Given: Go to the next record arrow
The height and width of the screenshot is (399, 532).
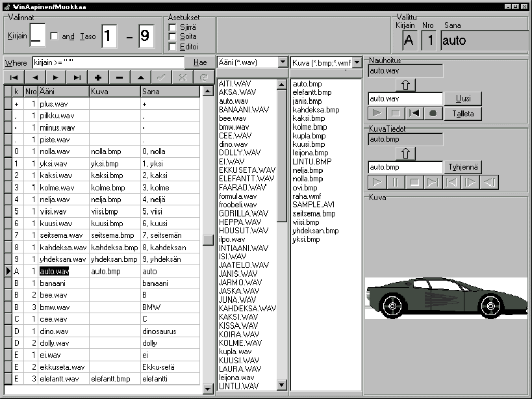Looking at the screenshot, I should click(56, 77).
